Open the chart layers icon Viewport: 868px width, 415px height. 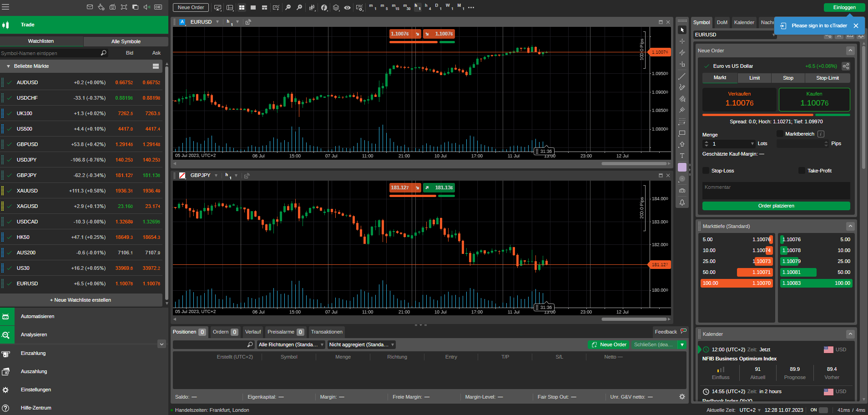(x=336, y=8)
